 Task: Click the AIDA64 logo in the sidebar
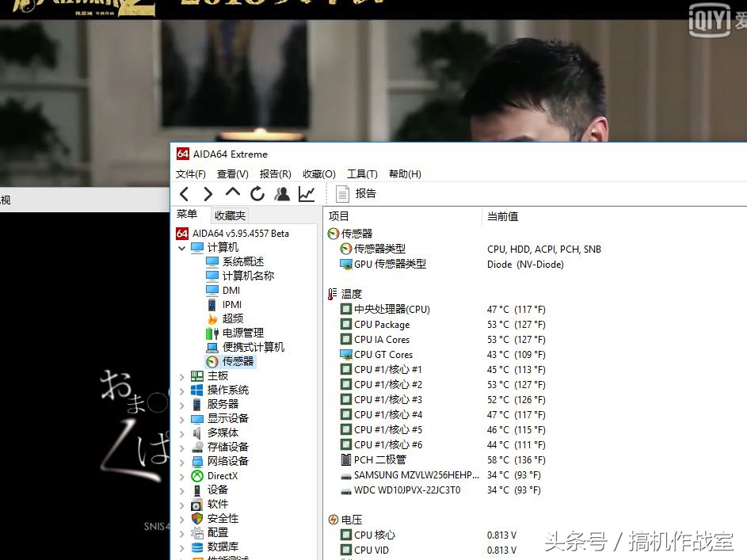184,233
